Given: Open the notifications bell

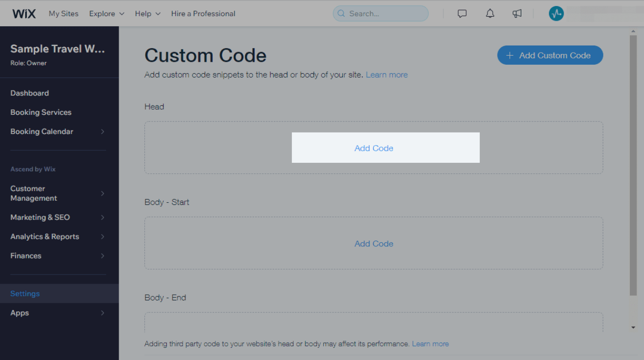Looking at the screenshot, I should click(489, 14).
